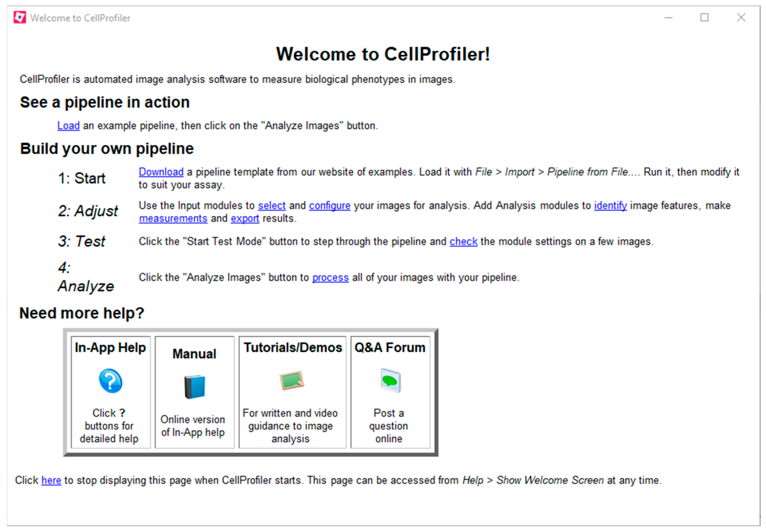The width and height of the screenshot is (766, 532).
Task: Select the Tutorials/Demos heading text
Action: click(x=293, y=347)
